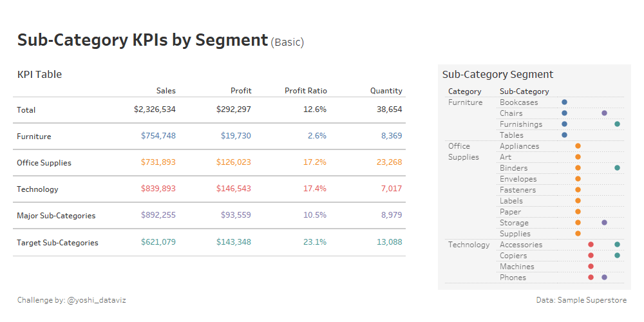The height and width of the screenshot is (322, 644).
Task: Click the blue dot for Bookcases
Action: [564, 102]
